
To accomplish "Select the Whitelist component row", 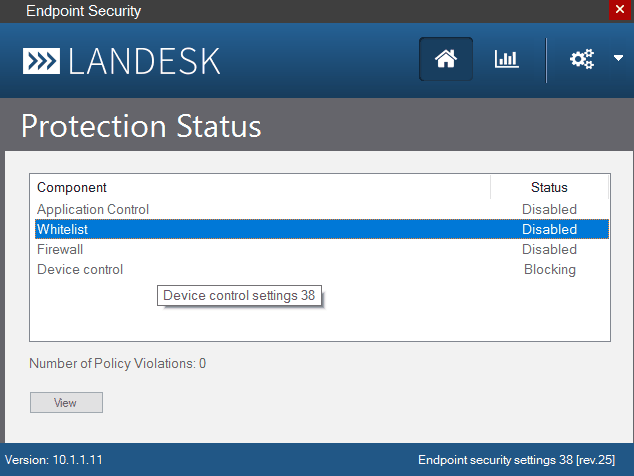I will (x=62, y=229).
